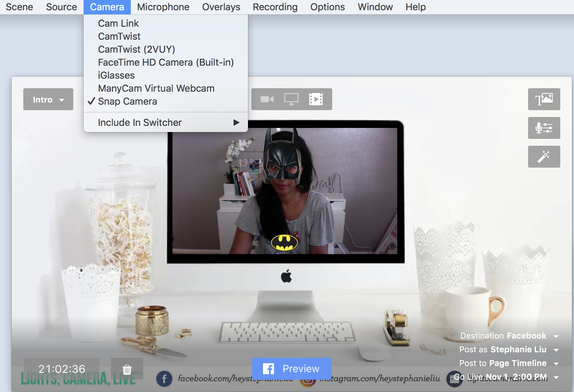
Task: Open the Source menu
Action: tap(62, 7)
